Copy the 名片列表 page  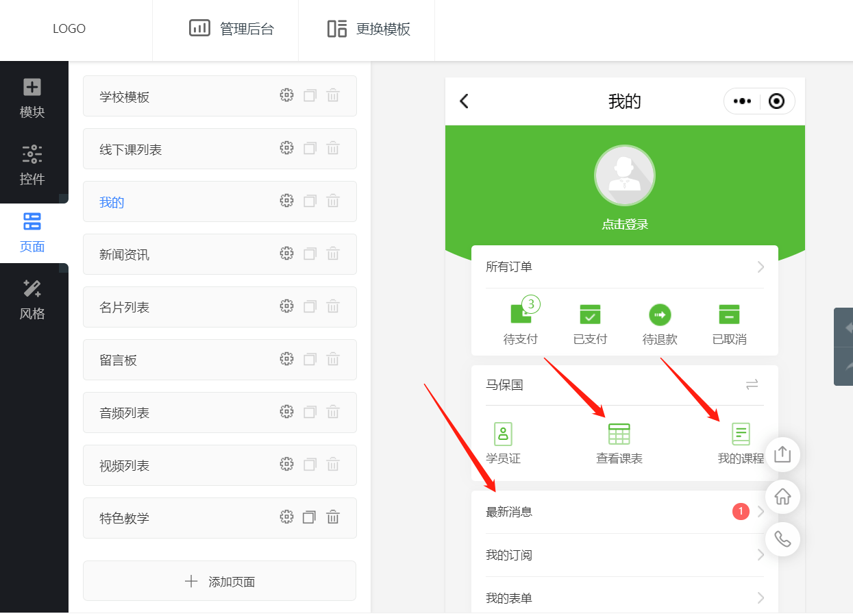(x=310, y=307)
